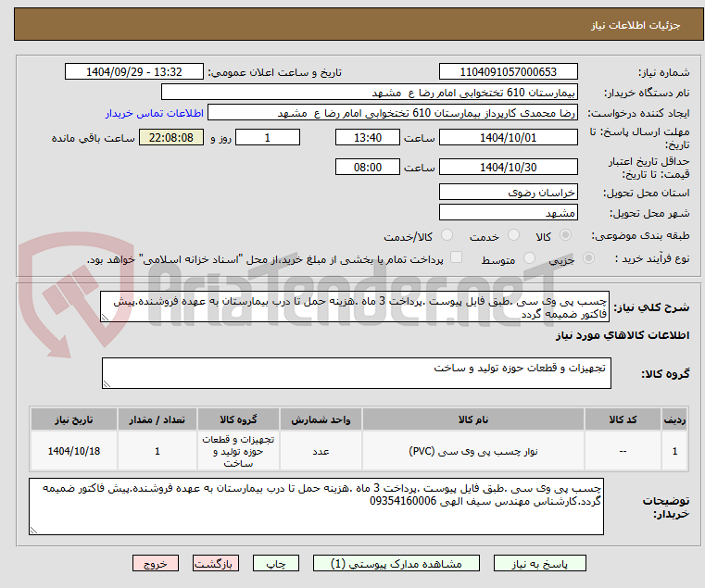Click the خروج exit button
Screen dimensions: 705x588
click(x=156, y=563)
